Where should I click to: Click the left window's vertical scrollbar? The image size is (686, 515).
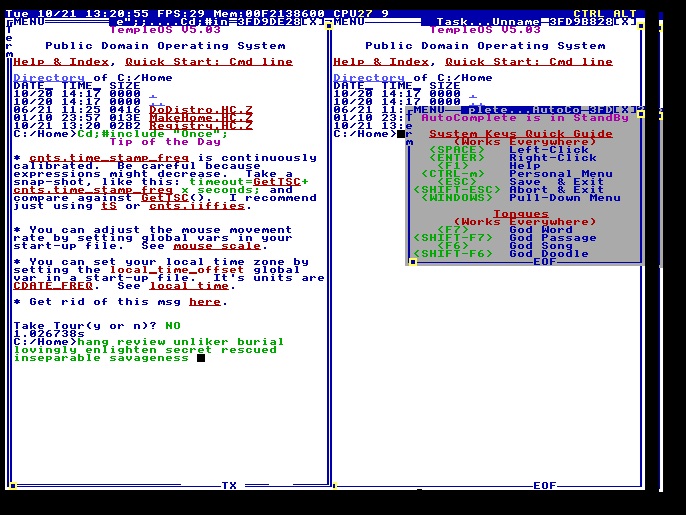coord(329,256)
